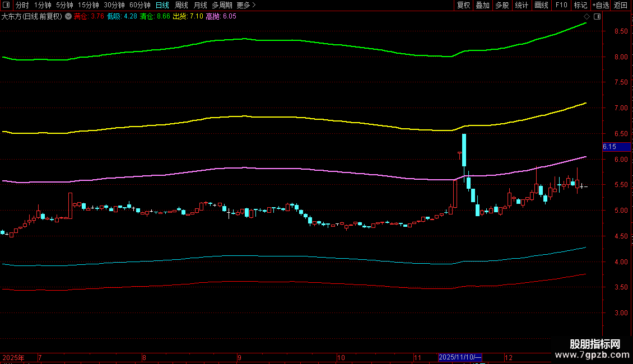Open the 多周期 multi-period view

222,5
